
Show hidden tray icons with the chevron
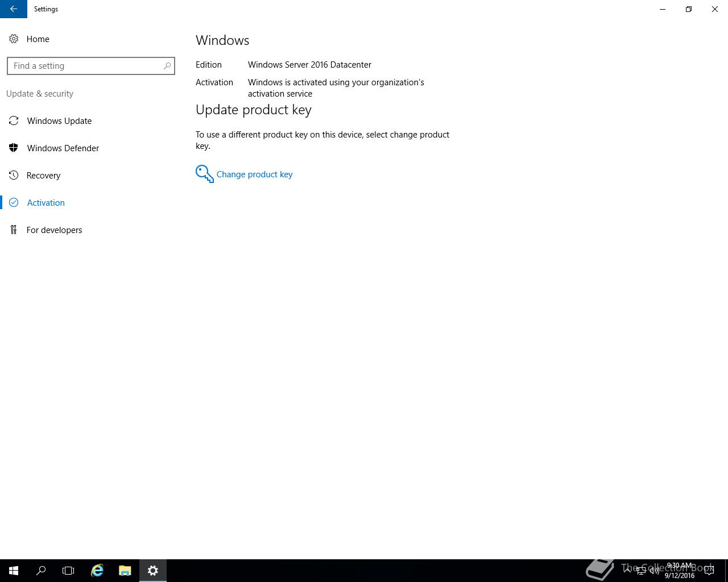coord(627,571)
